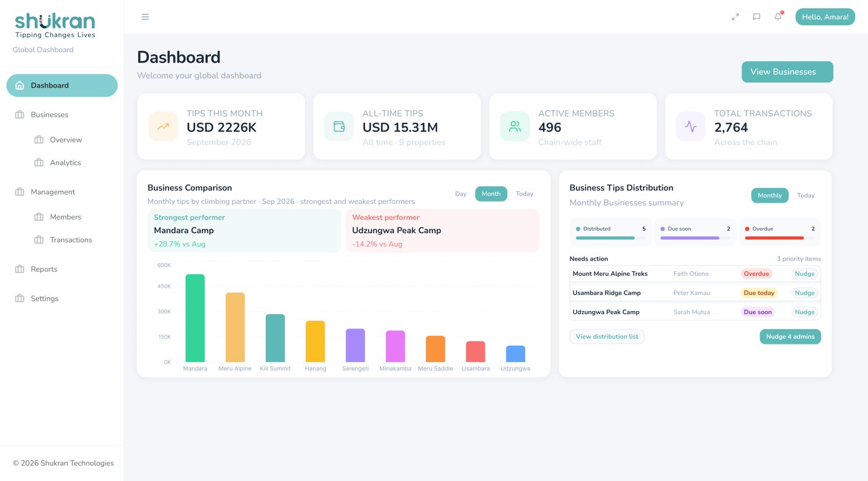Click the trending arrow icon on Tips This Month

point(163,126)
